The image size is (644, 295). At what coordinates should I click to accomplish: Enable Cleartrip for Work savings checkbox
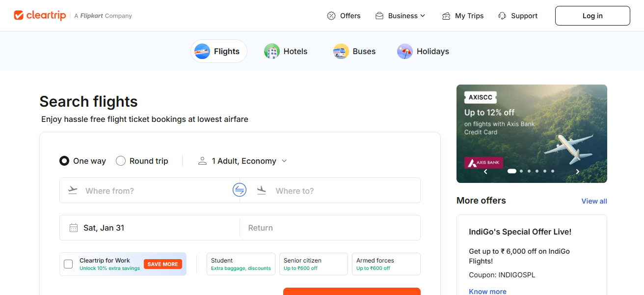tap(68, 264)
